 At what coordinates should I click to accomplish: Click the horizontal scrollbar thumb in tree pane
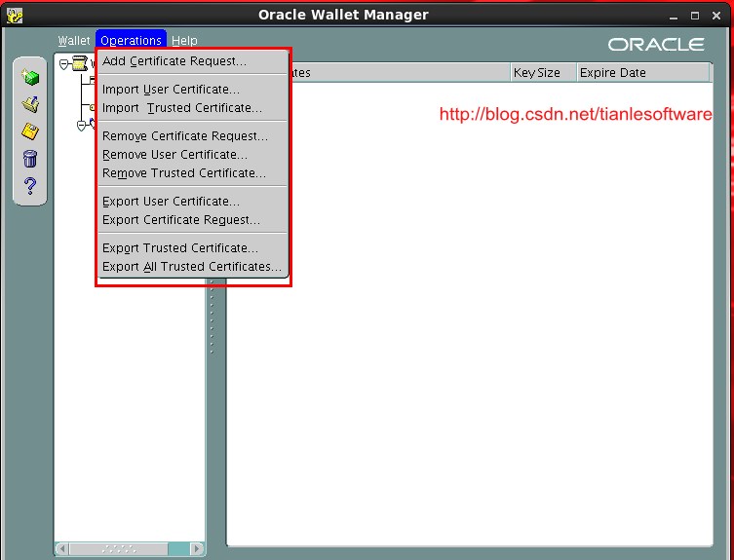pos(118,548)
